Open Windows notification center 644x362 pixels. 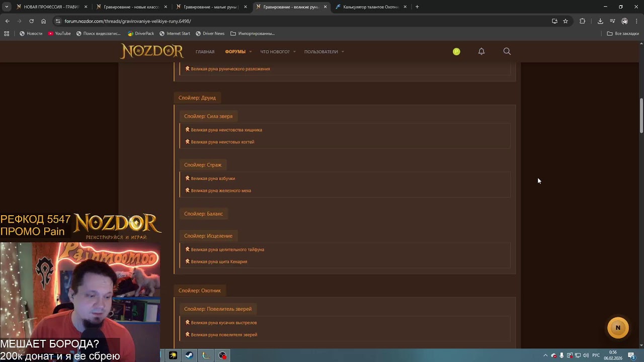631,355
